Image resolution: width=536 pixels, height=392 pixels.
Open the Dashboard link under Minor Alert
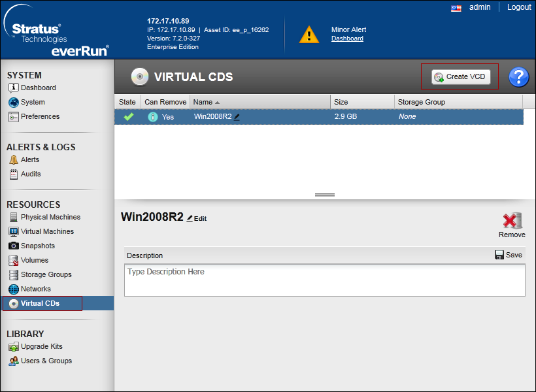pyautogui.click(x=347, y=39)
